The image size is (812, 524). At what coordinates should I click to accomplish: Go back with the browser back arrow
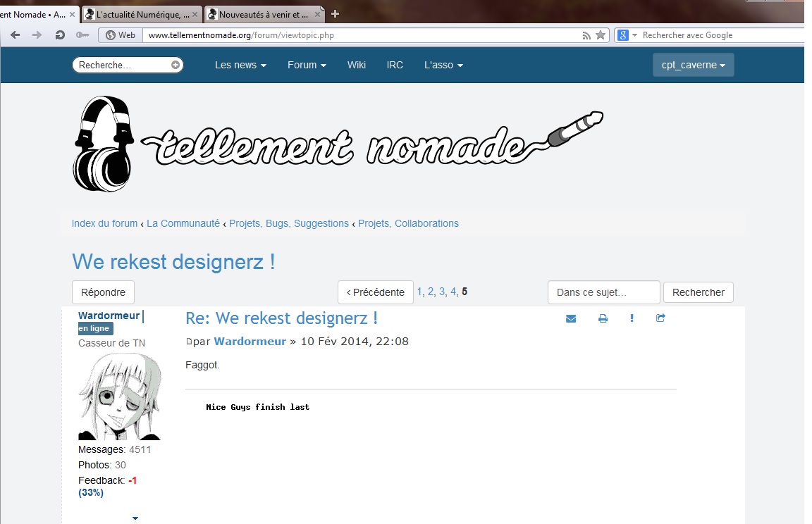16,35
